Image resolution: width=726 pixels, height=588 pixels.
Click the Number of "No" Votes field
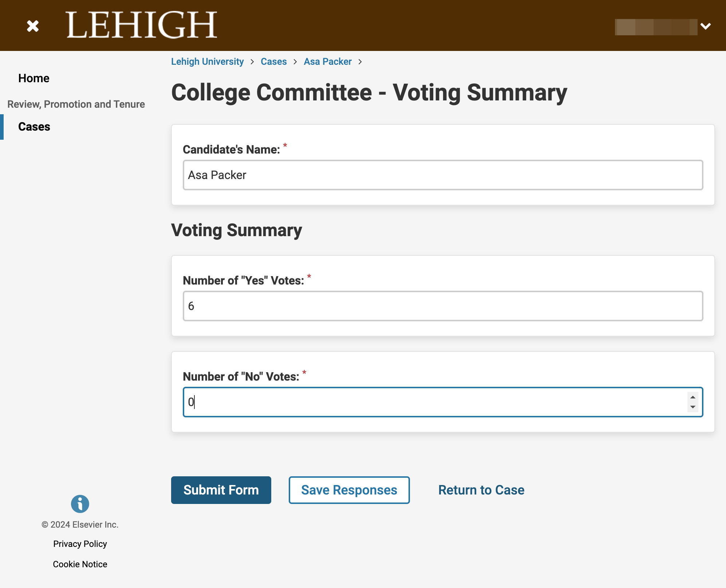coord(443,402)
